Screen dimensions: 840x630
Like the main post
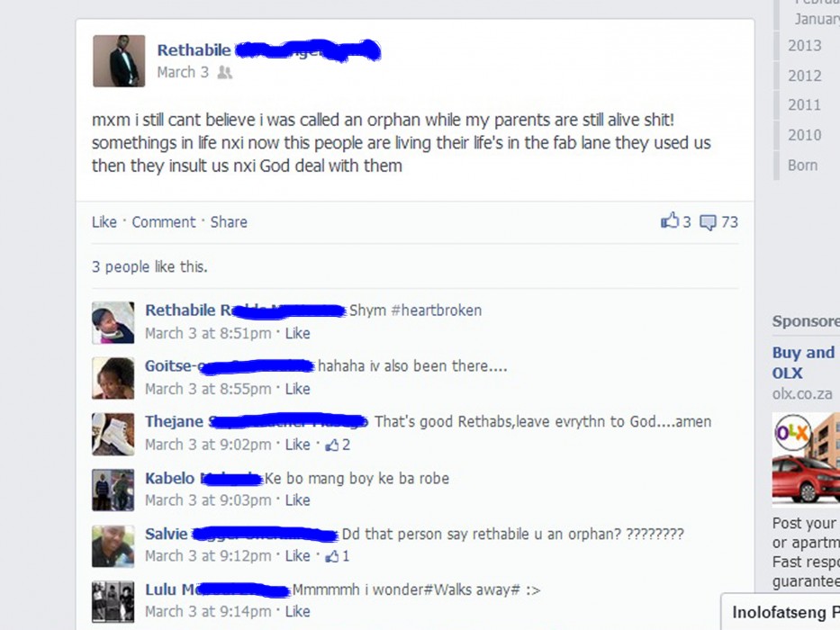tap(104, 221)
